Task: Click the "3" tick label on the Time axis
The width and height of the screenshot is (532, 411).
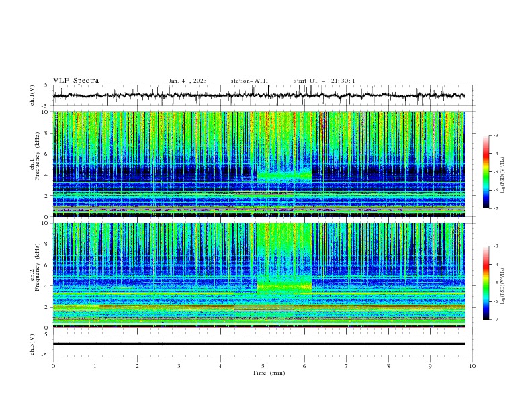Action: 179,366
